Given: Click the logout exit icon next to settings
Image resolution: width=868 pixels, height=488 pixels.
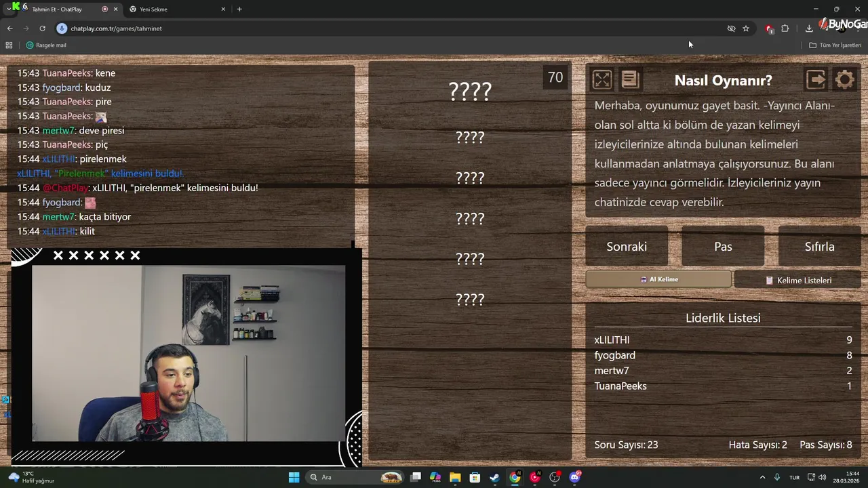Looking at the screenshot, I should point(816,80).
